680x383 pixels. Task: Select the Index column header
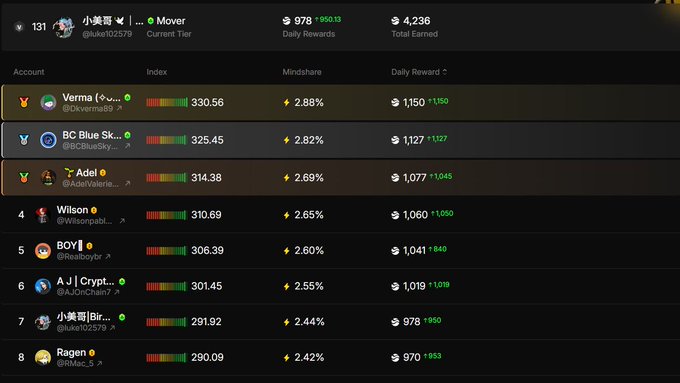click(157, 72)
